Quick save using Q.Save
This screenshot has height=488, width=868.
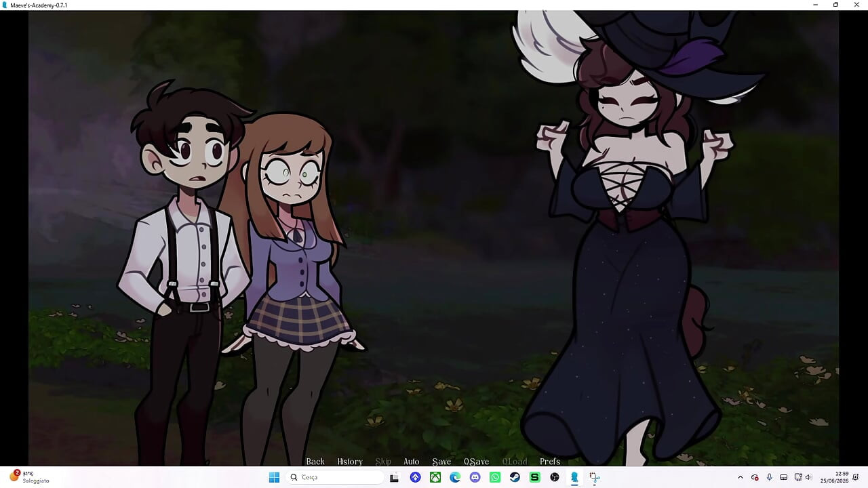pos(476,462)
